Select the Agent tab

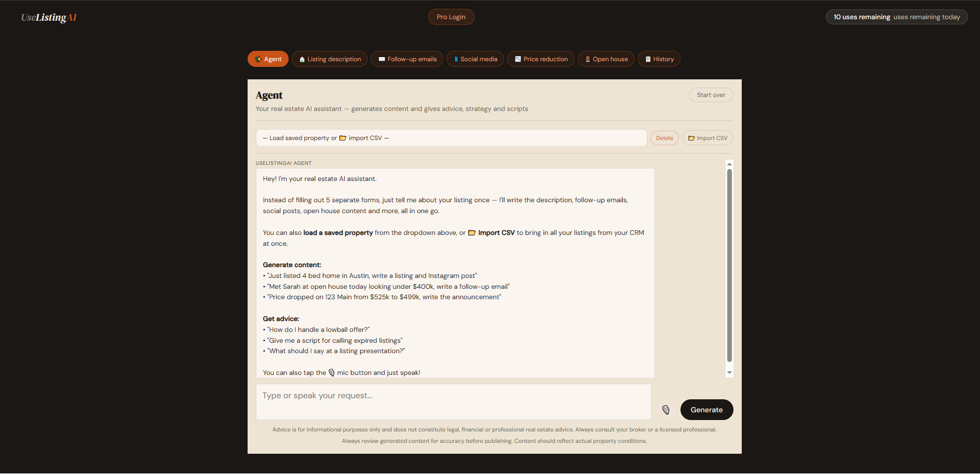[268, 59]
